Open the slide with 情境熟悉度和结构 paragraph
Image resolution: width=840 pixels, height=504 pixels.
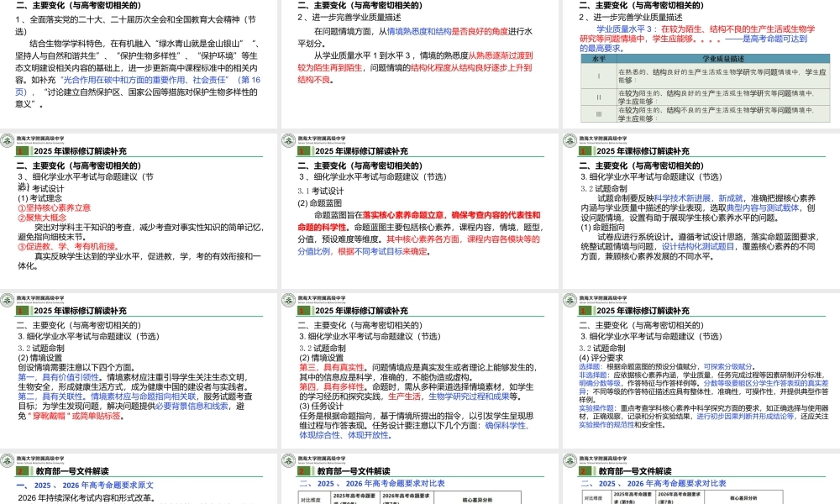[420, 64]
